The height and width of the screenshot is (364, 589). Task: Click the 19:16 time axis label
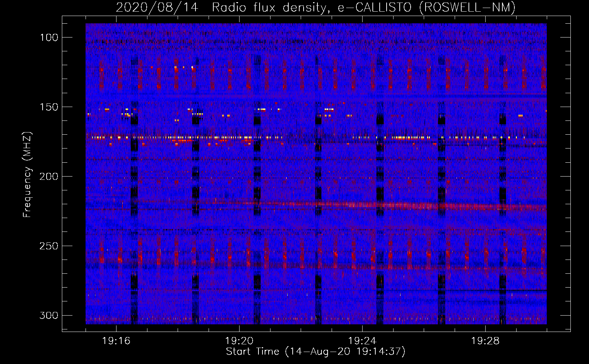click(116, 341)
